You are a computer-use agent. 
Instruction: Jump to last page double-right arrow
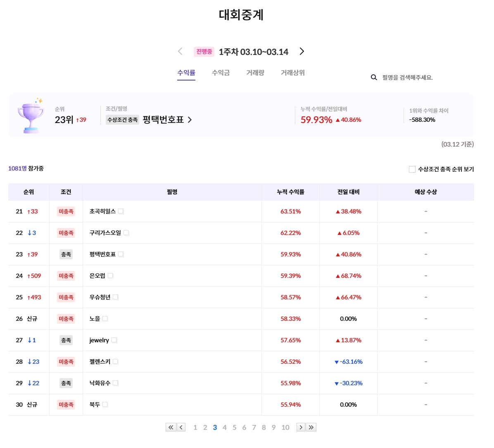pos(311,427)
